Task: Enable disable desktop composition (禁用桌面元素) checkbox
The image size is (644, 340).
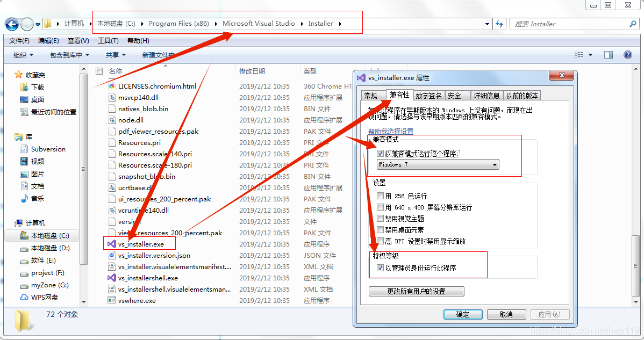Action: [380, 230]
